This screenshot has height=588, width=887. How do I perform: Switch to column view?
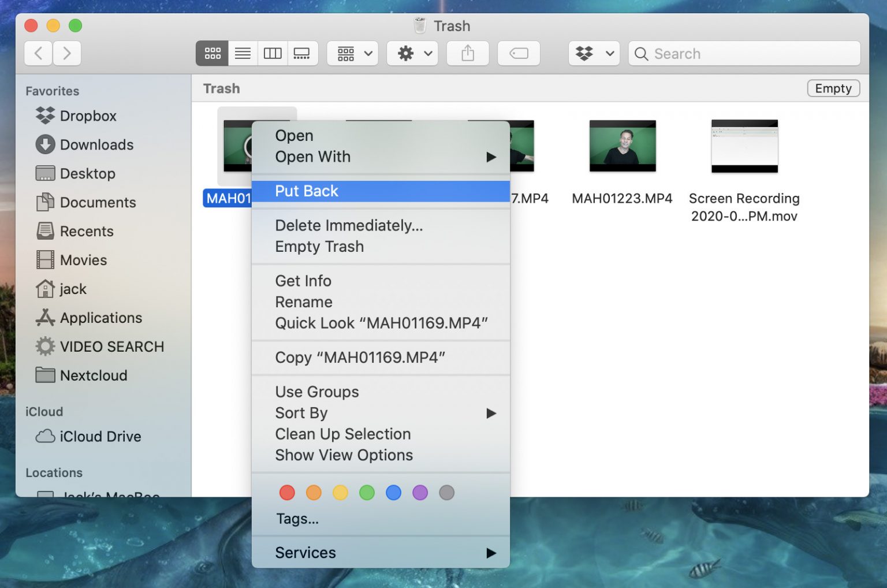(x=272, y=53)
